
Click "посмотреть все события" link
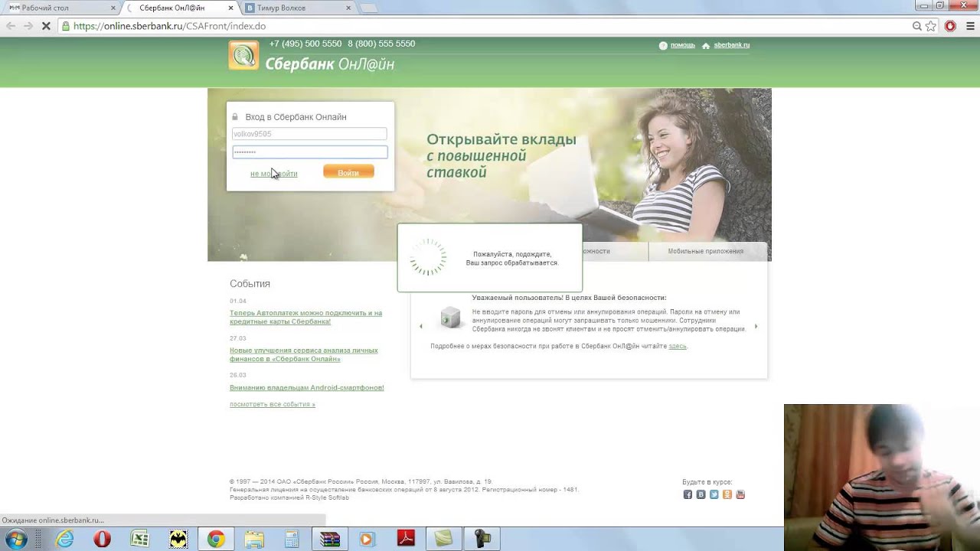pyautogui.click(x=273, y=404)
